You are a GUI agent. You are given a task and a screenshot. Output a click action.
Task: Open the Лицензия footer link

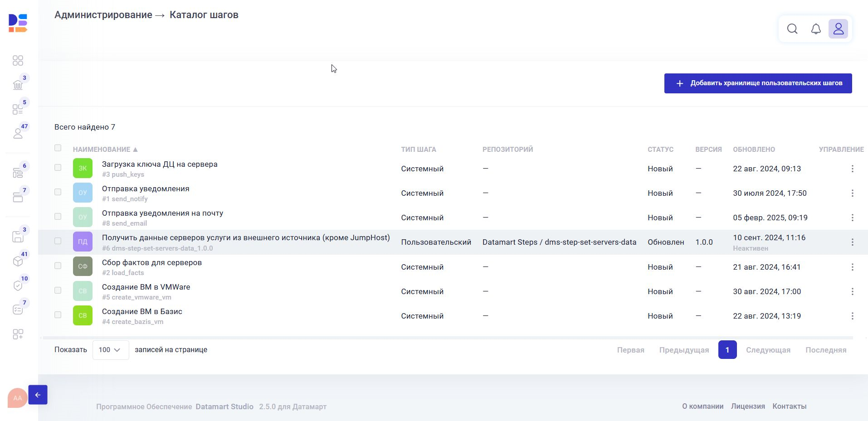point(747,406)
